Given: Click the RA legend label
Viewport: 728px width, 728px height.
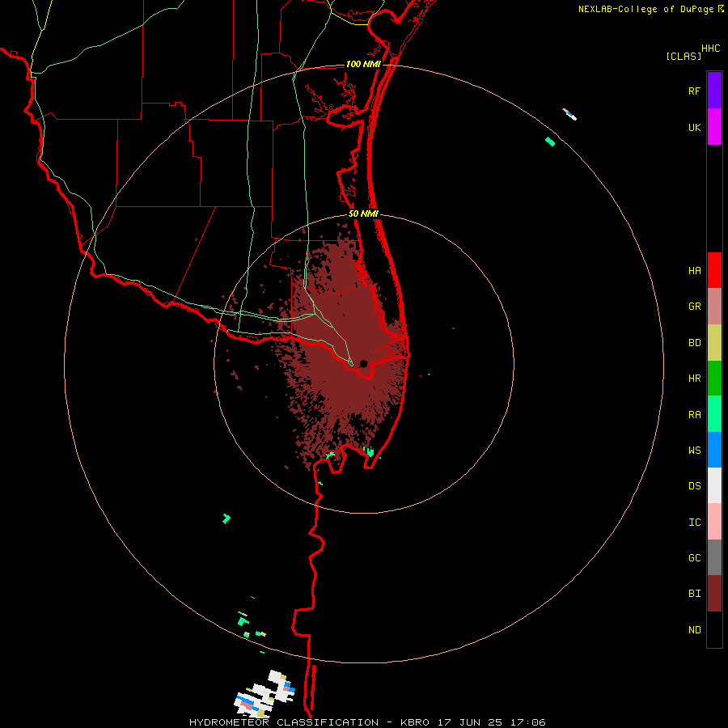Looking at the screenshot, I should pyautogui.click(x=694, y=415).
